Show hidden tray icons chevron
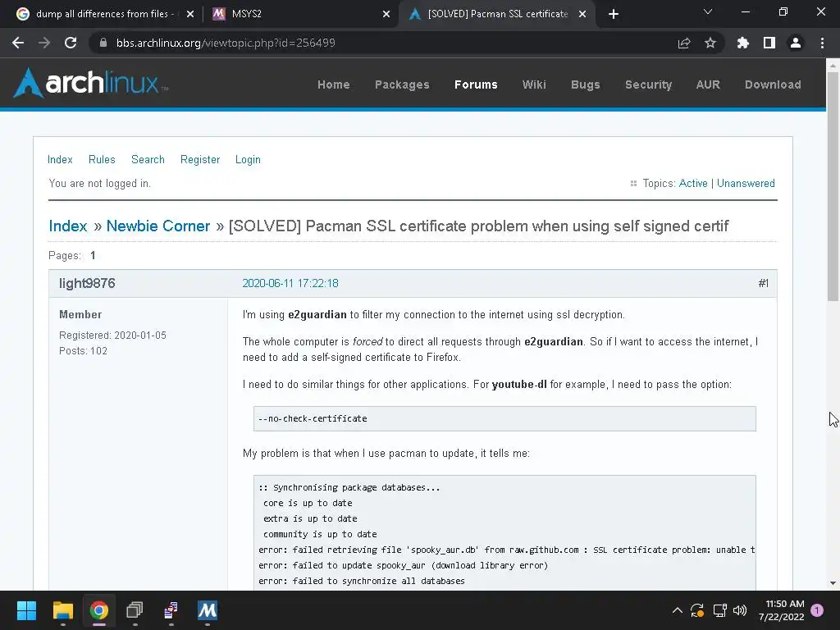 [x=677, y=610]
